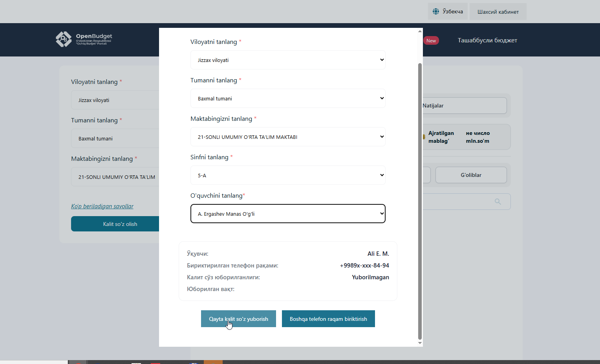
Task: Click the не число mln.so'm value
Action: coord(478,137)
